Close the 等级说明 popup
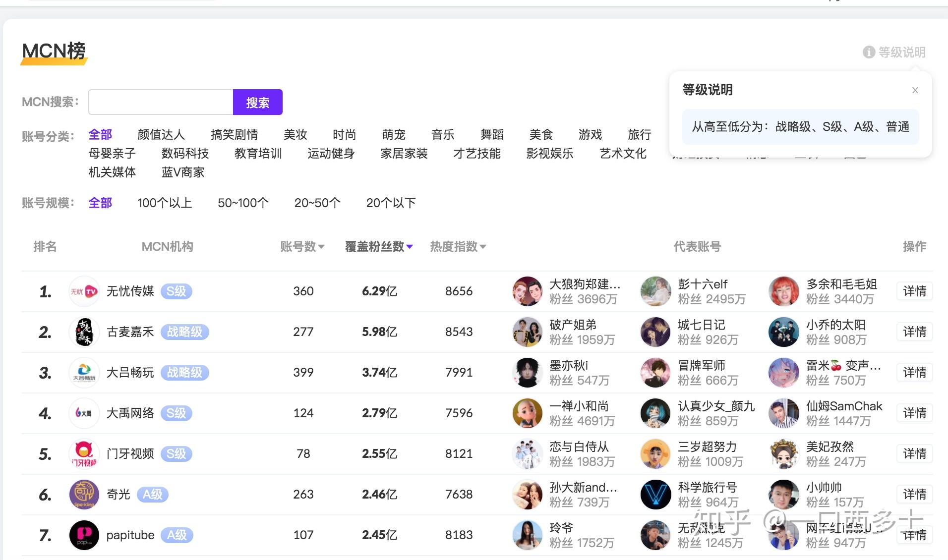Screen dimensions: 948x560 click(x=915, y=90)
